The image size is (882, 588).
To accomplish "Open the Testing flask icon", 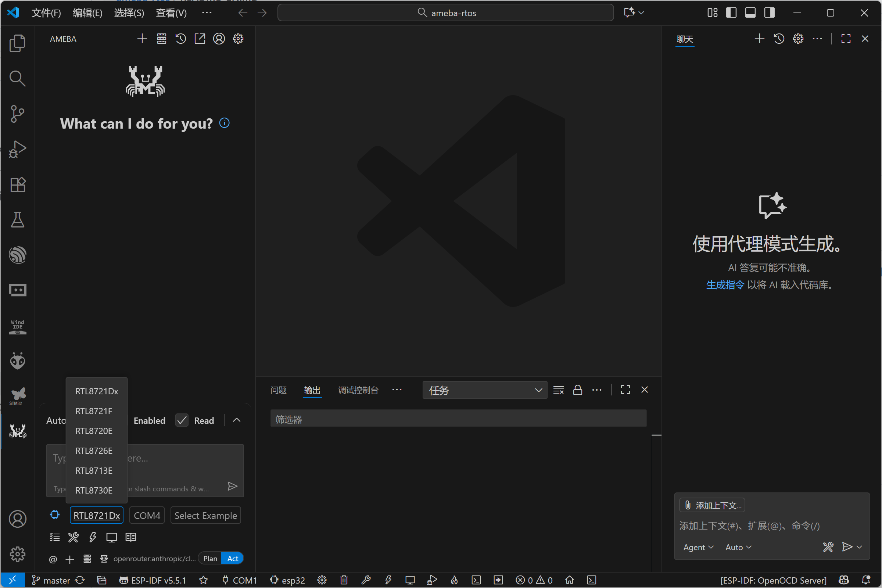I will (17, 220).
